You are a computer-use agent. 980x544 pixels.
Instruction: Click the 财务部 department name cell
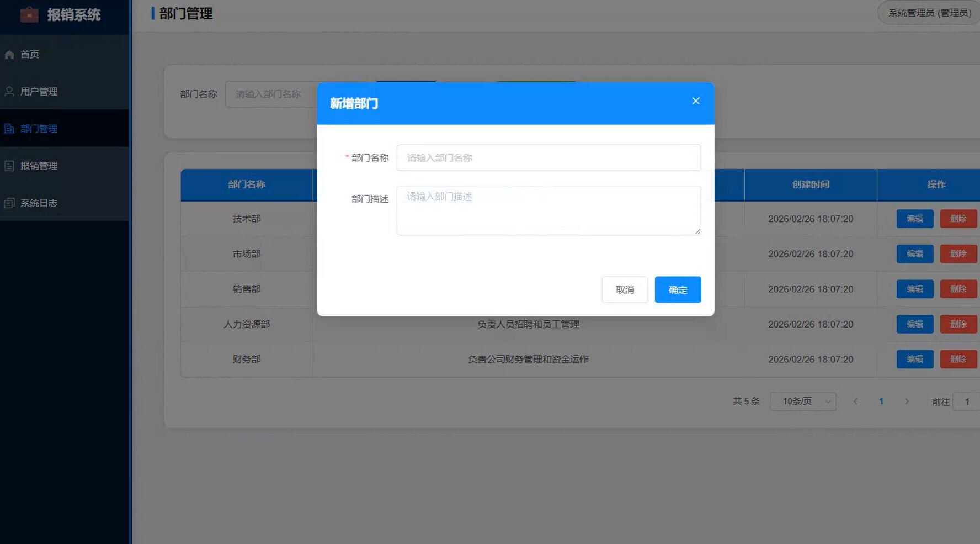pyautogui.click(x=247, y=359)
